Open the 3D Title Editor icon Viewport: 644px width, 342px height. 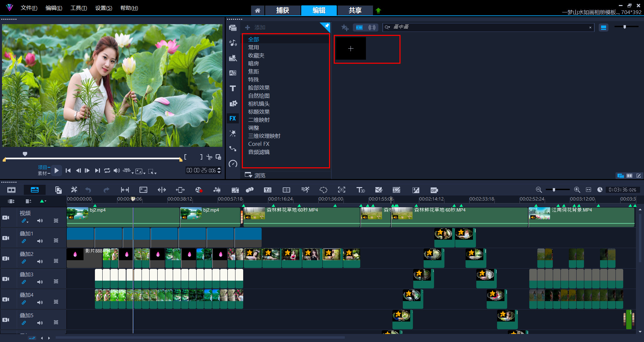361,190
